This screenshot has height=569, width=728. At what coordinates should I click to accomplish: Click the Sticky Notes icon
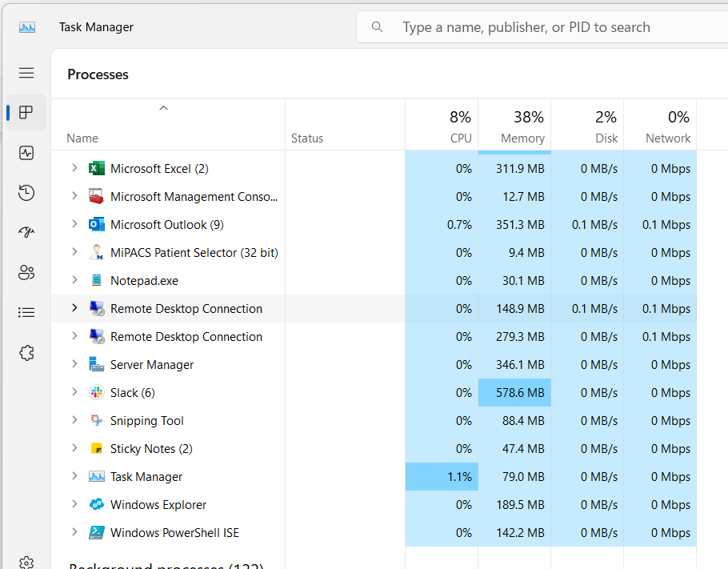(x=97, y=448)
